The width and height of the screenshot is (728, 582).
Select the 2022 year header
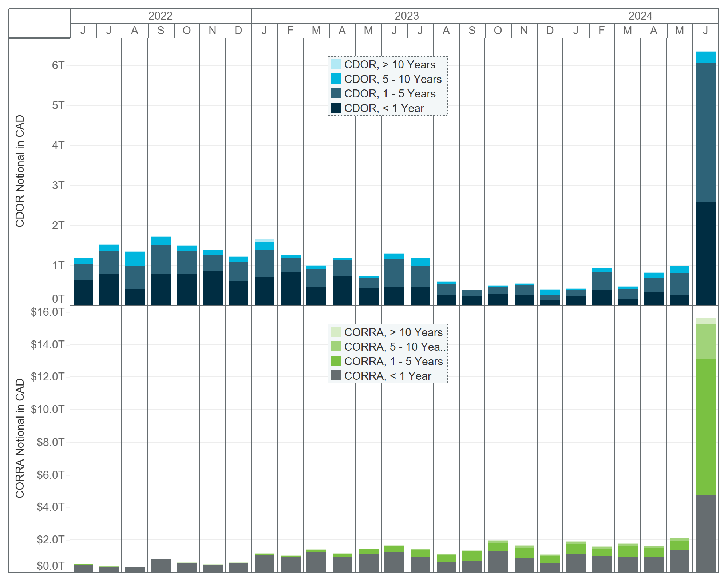pyautogui.click(x=161, y=16)
